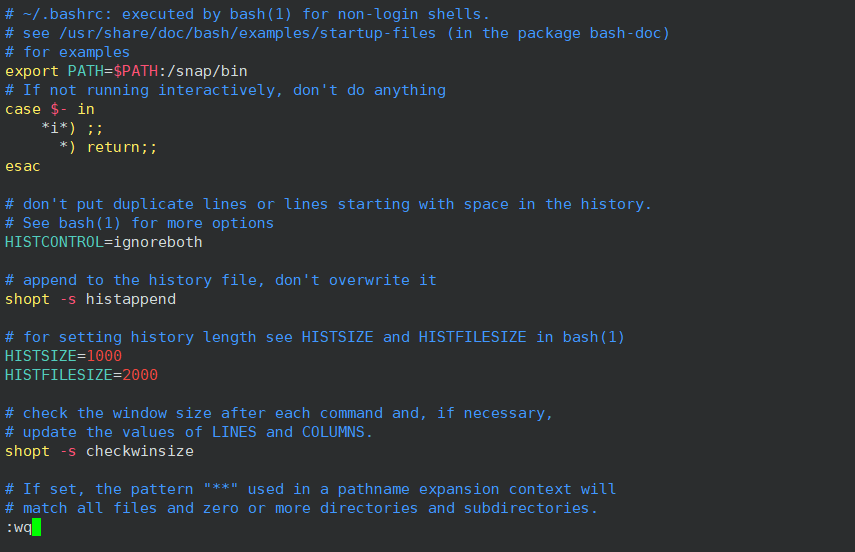855x552 pixels.
Task: Click the HISTFILESIZE value 2000
Action: tap(140, 375)
